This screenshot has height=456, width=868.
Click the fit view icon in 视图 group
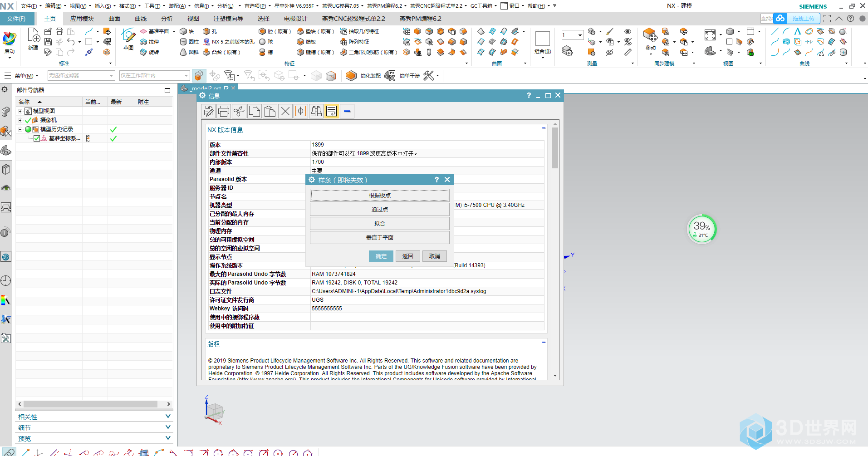point(710,35)
